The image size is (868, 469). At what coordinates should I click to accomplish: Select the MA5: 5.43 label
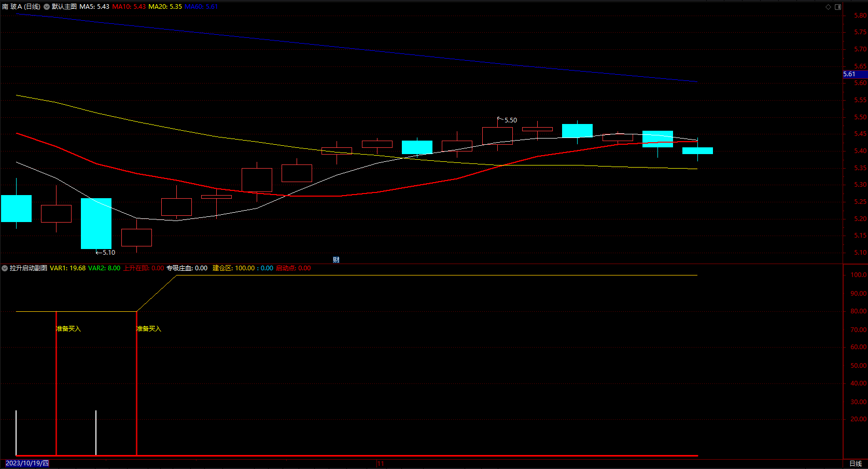tap(94, 7)
